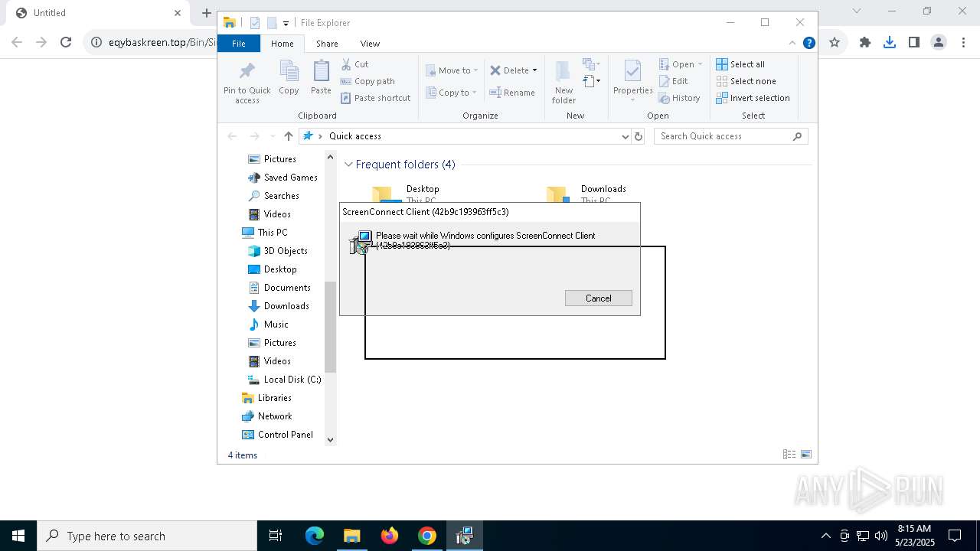Select 3D Objects in navigation pane

(277, 251)
